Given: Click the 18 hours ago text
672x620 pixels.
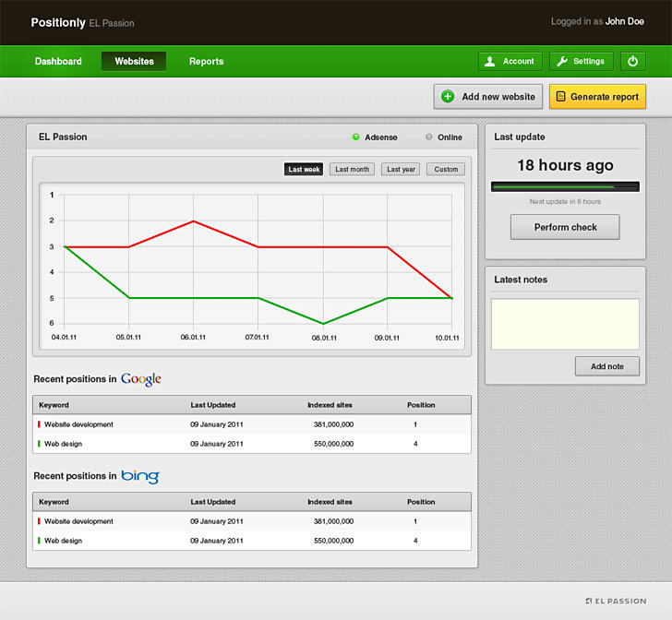Looking at the screenshot, I should click(565, 165).
